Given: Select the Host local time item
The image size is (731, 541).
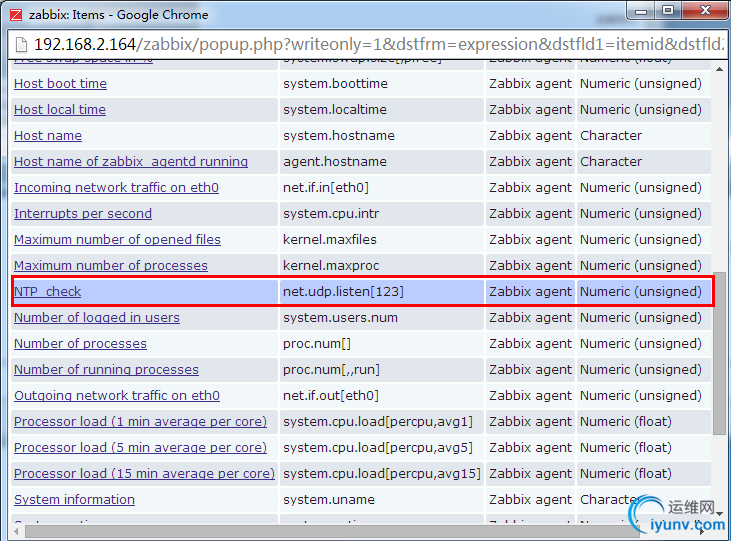Looking at the screenshot, I should pyautogui.click(x=60, y=110).
